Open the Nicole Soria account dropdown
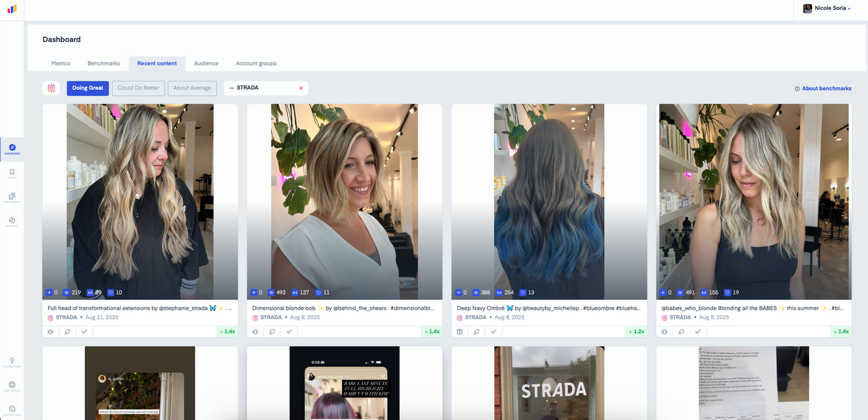The height and width of the screenshot is (420, 868). [x=827, y=9]
